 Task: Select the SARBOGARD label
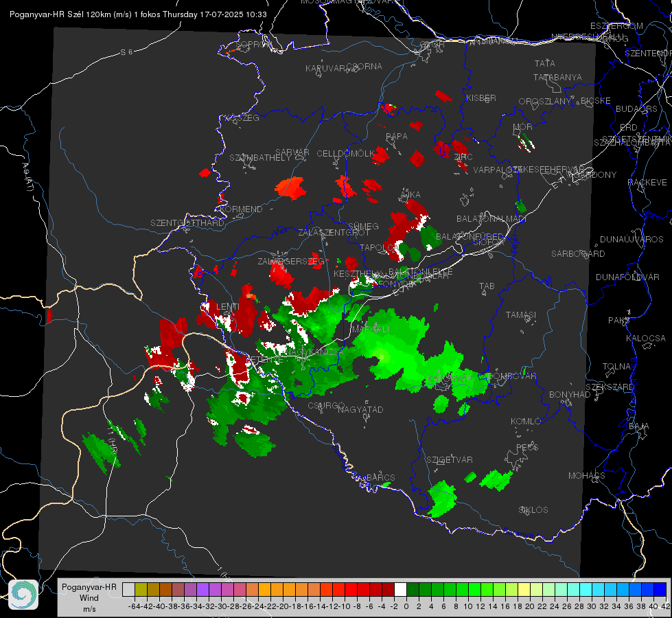578,254
